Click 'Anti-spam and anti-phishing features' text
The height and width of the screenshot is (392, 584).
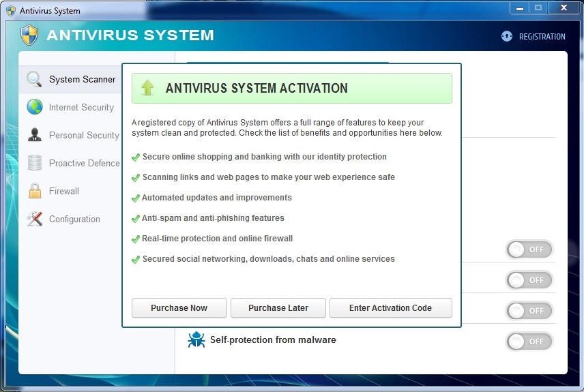pyautogui.click(x=213, y=218)
